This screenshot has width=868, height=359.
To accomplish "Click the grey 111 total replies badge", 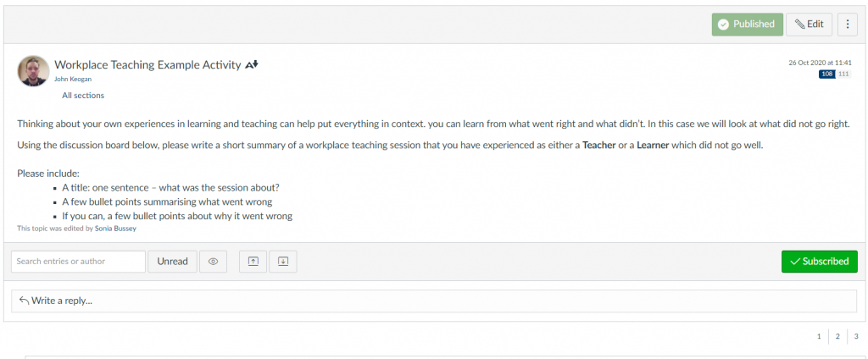I will coord(843,75).
